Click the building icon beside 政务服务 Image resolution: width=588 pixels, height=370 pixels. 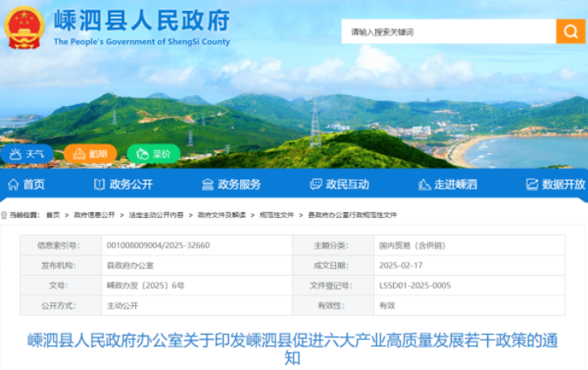click(x=207, y=184)
